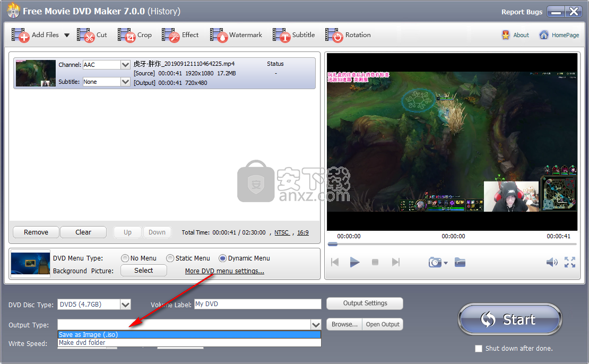Mute the preview audio

click(x=552, y=262)
